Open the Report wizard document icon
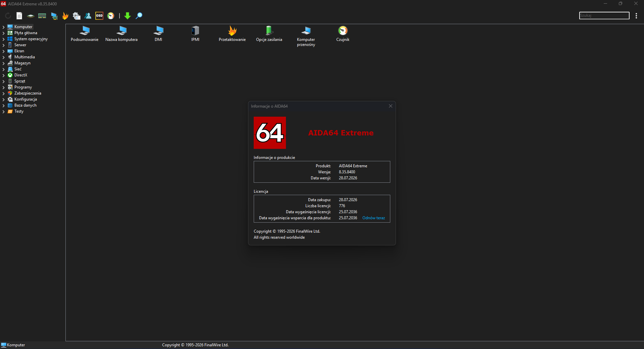 click(19, 16)
